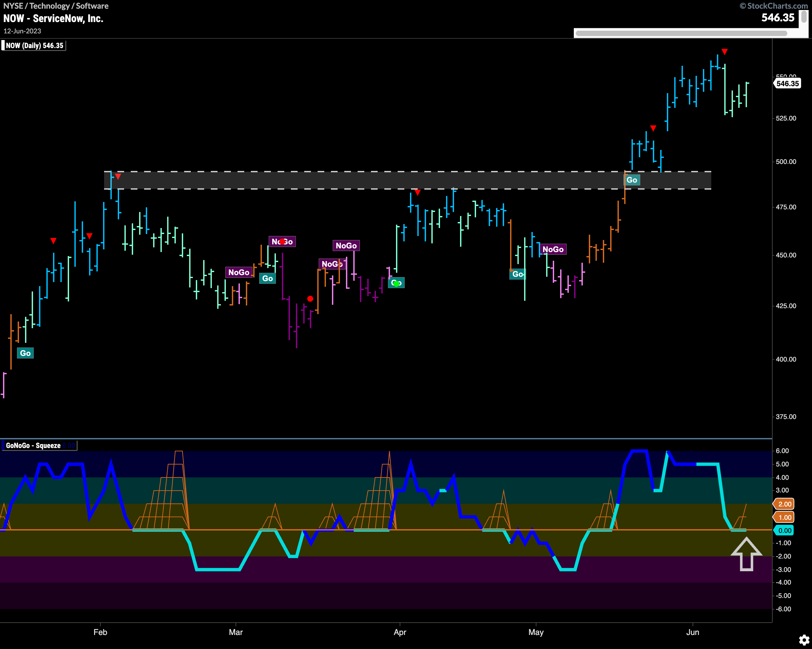Click the standalone red dot below the mid-March bars

310,299
